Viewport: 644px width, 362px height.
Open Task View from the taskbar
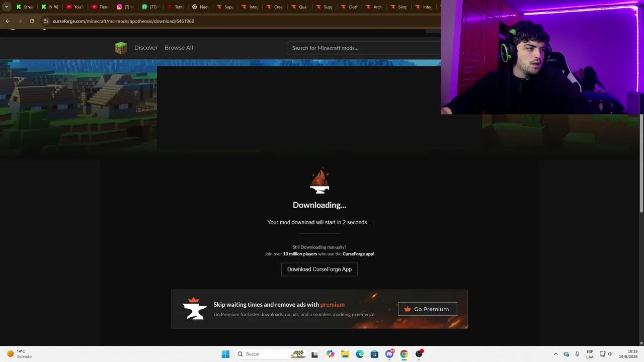pos(314,354)
